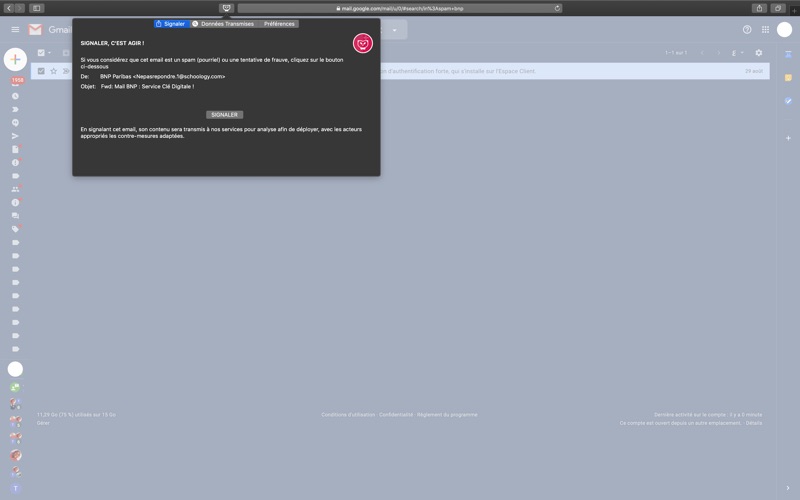Open the forums chat-bubbles icon in sidebar
Image resolution: width=800 pixels, height=500 pixels.
pos(15,215)
